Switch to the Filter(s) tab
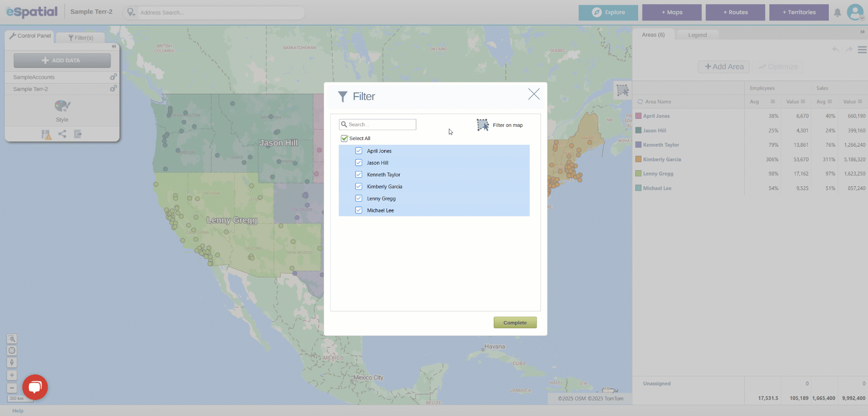 (80, 38)
